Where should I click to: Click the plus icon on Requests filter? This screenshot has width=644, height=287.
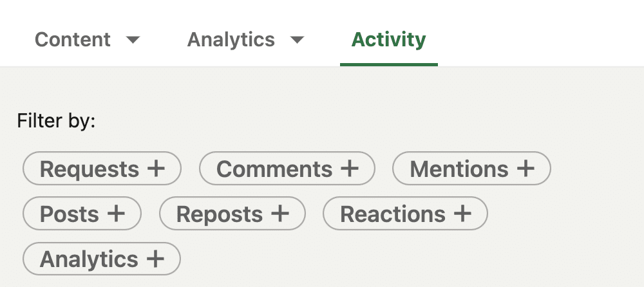coord(156,169)
